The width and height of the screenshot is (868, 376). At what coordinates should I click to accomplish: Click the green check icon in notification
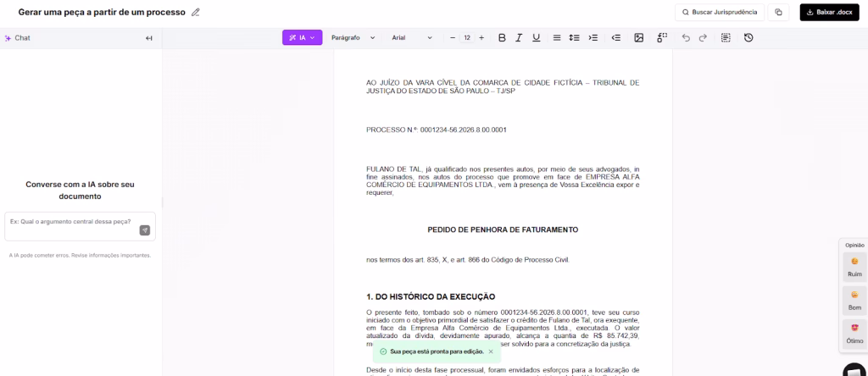pyautogui.click(x=383, y=351)
